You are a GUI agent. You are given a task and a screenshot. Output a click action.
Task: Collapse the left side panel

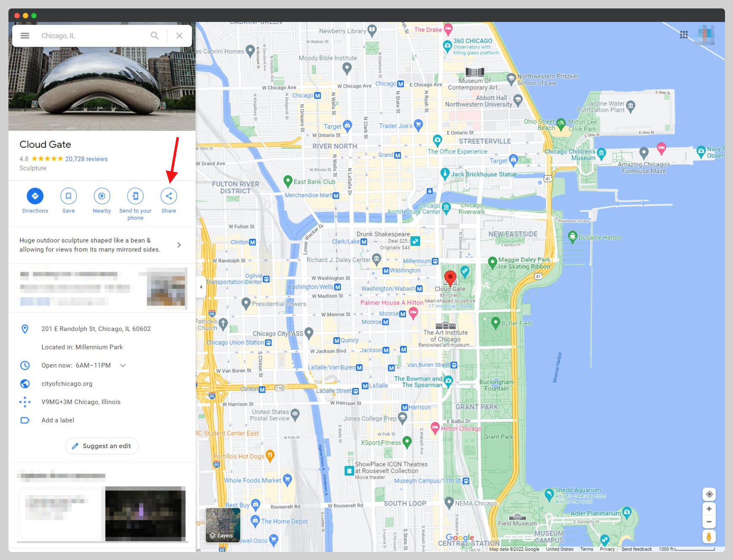[x=201, y=287]
